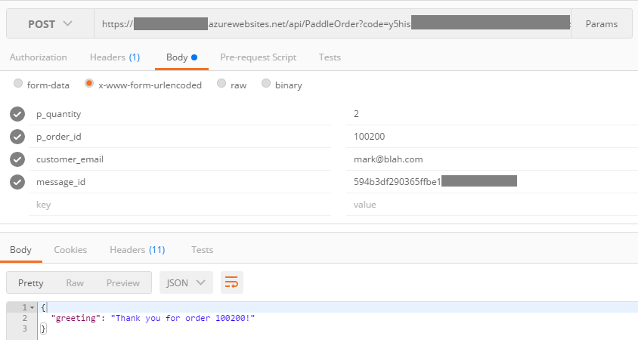The width and height of the screenshot is (638, 364).
Task: Switch response view to Preview
Action: (122, 282)
